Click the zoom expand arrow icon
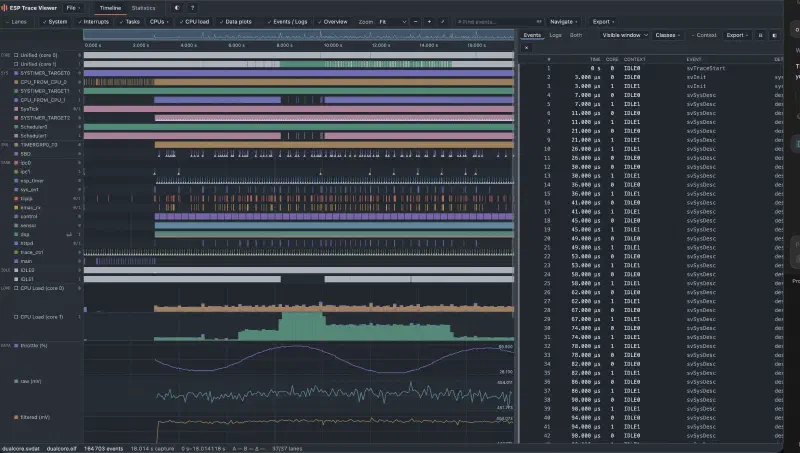 click(442, 22)
